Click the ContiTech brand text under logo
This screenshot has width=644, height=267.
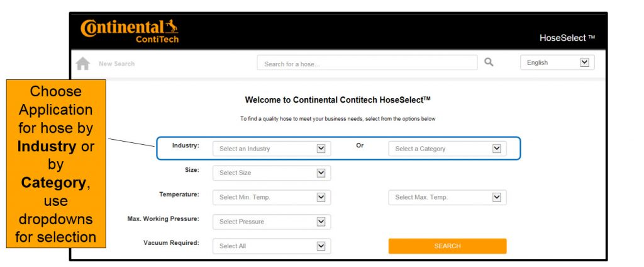(x=157, y=40)
